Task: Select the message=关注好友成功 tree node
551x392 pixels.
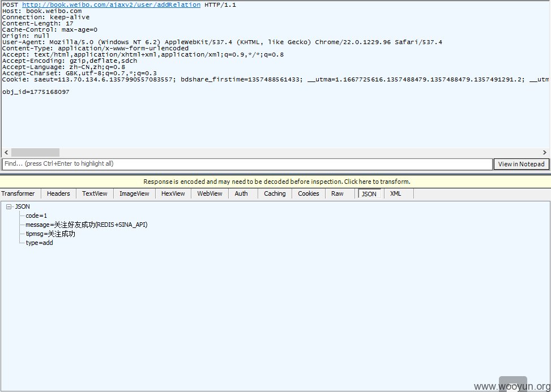Action: [87, 225]
